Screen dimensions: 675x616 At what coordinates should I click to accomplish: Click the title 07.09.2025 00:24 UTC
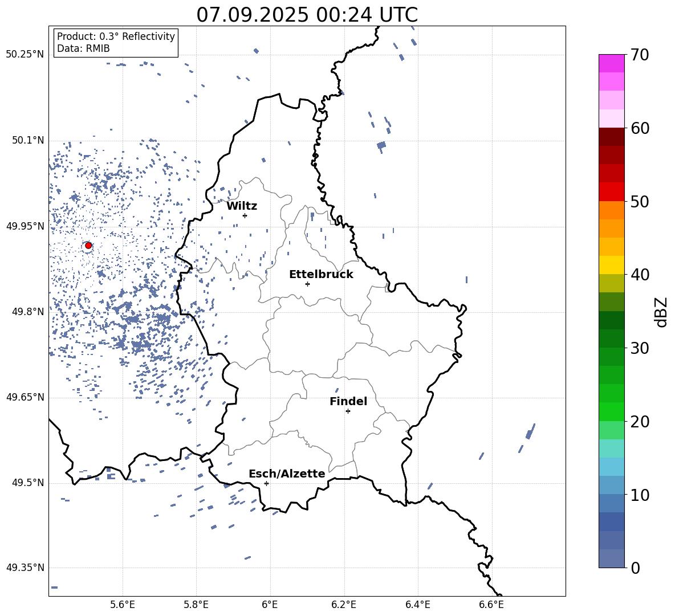(307, 15)
